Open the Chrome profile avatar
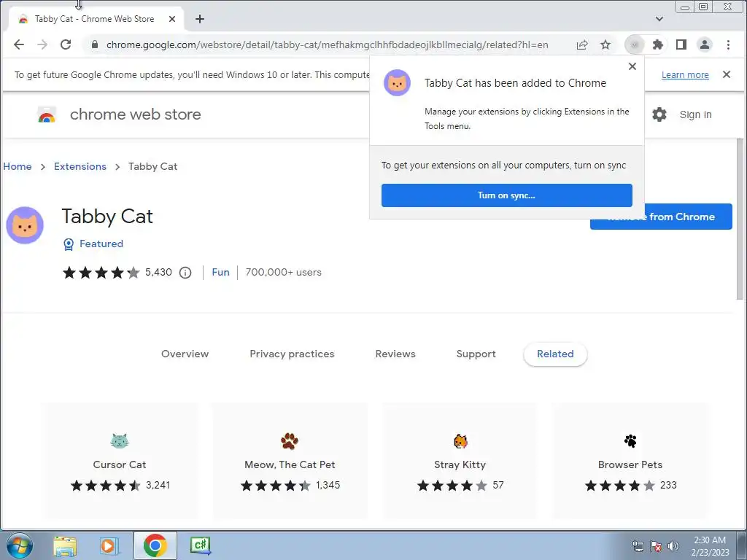 (705, 44)
